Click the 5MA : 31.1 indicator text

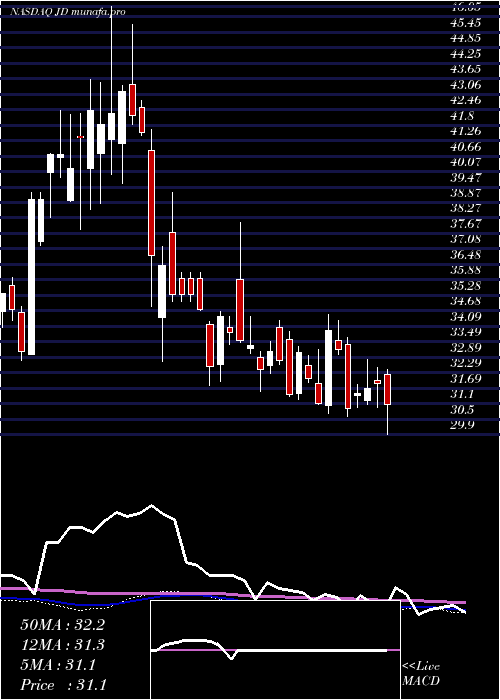point(58,665)
